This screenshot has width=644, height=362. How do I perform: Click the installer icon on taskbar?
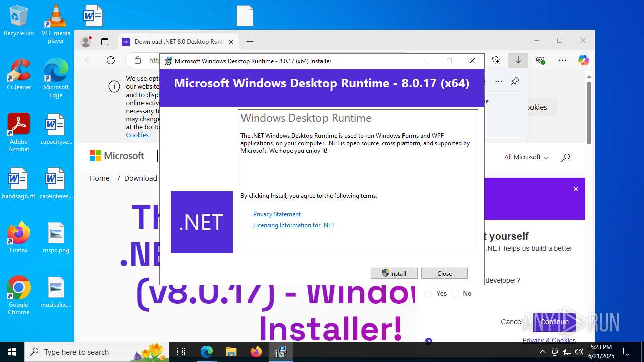[x=280, y=352]
